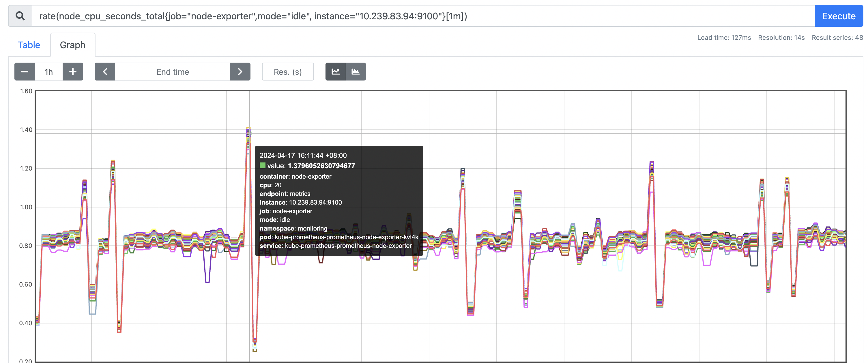The image size is (868, 363).
Task: Focus the Res. (s) resolution field
Action: [287, 72]
